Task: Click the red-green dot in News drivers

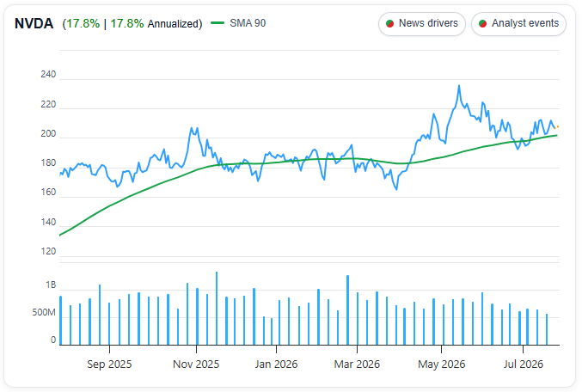Action: tap(389, 24)
